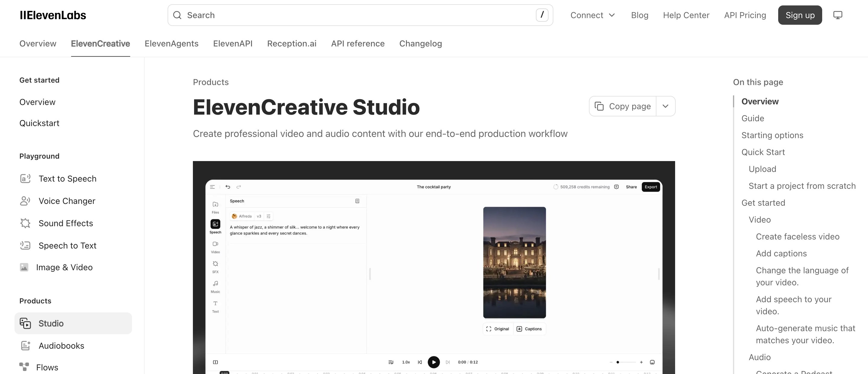Click the Original button under video preview
This screenshot has height=374, width=868.
[x=498, y=329]
